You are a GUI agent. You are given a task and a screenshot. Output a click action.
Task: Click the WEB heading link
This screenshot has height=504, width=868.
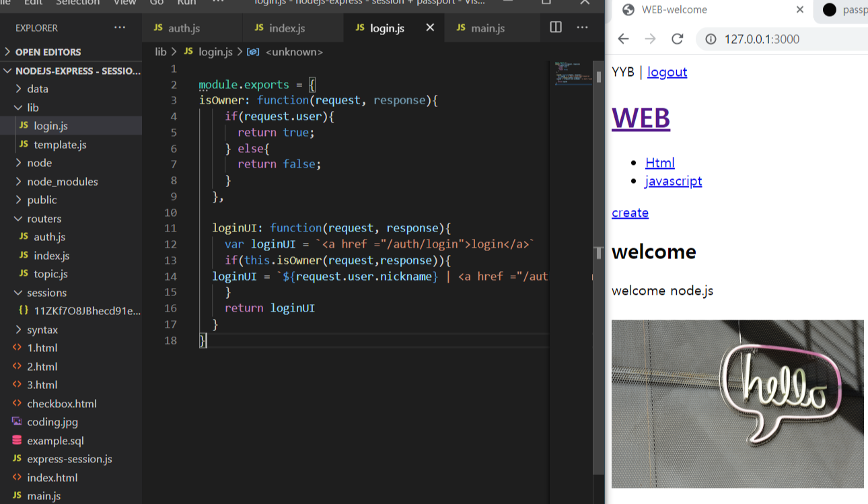[x=641, y=118]
